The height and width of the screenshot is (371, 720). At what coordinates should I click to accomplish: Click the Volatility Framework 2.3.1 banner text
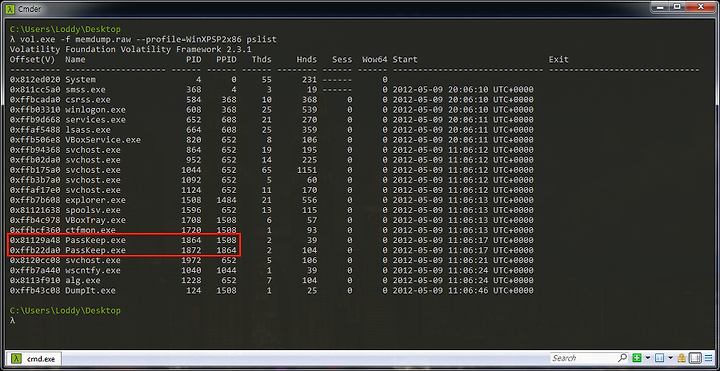coord(130,50)
